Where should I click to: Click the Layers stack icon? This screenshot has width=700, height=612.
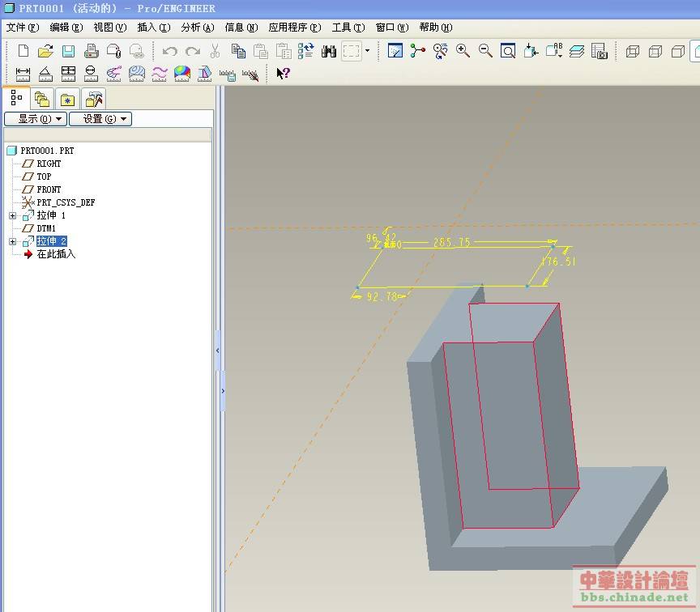pyautogui.click(x=577, y=51)
